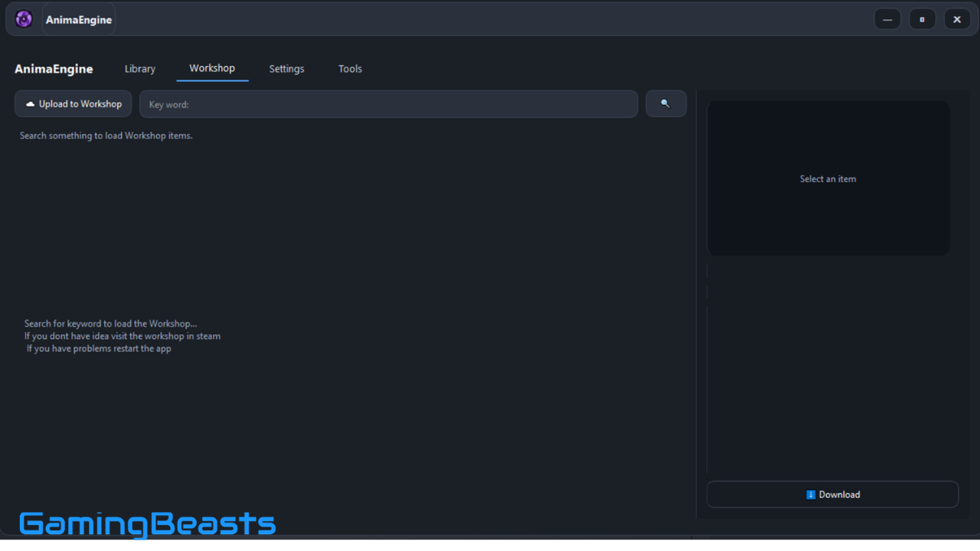Open the Settings tab
This screenshot has height=551, width=980.
tap(286, 69)
